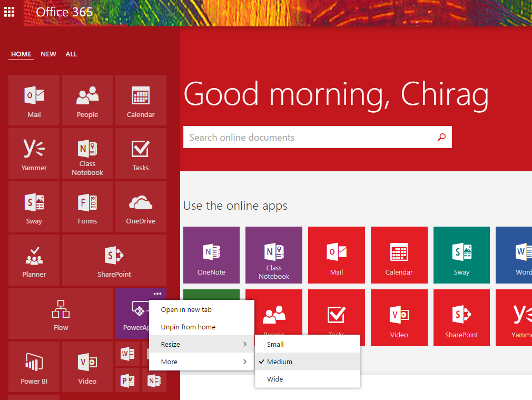Open the Flow app tile
Screen dimensions: 532x400
tap(61, 313)
